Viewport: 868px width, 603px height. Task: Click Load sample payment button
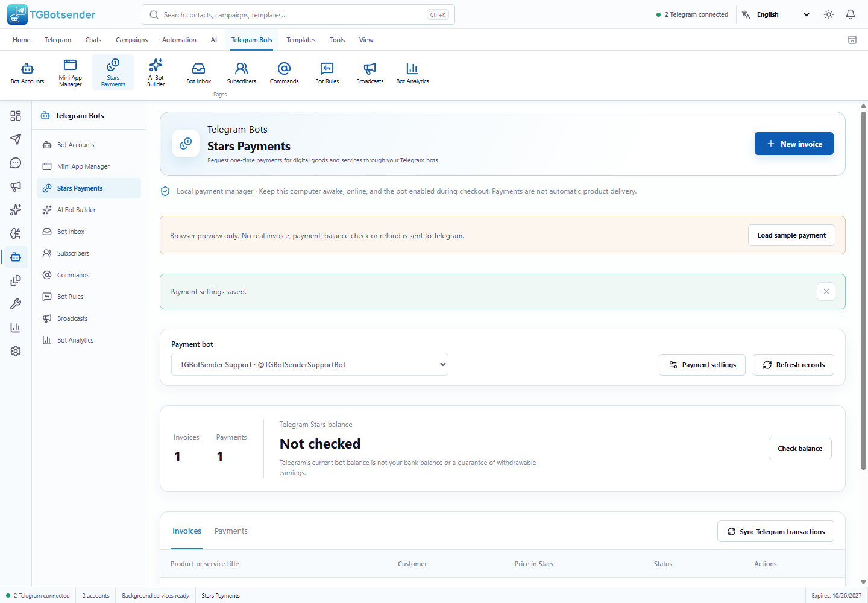[x=791, y=235]
